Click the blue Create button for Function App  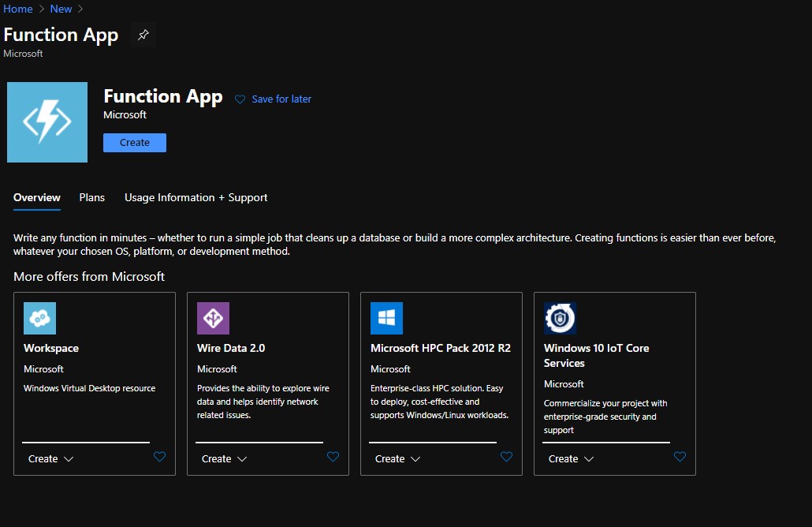(135, 143)
